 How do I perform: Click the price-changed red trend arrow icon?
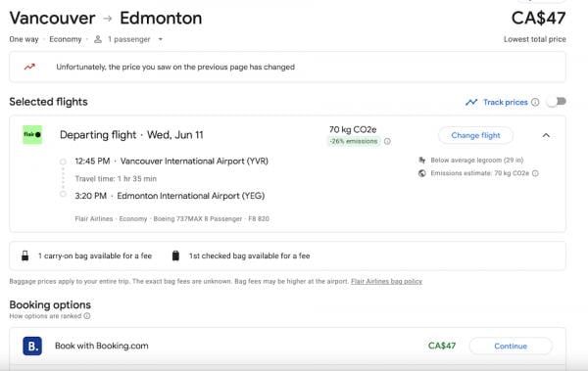pos(29,68)
